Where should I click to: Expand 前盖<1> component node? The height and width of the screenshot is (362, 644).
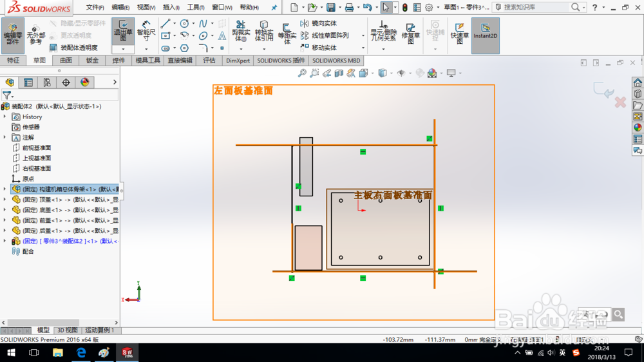(x=5, y=220)
